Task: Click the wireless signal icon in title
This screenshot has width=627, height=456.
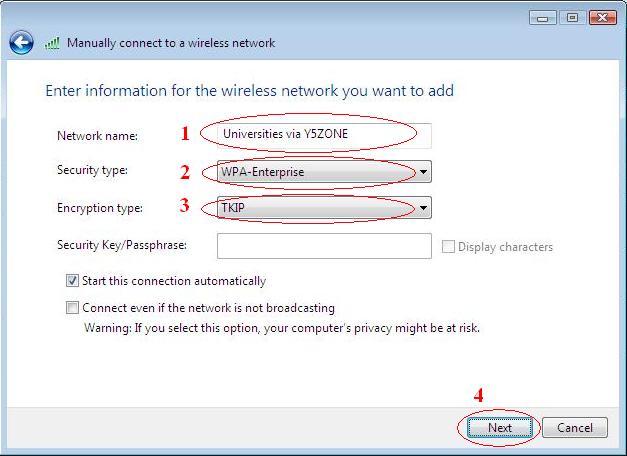Action: pos(54,44)
